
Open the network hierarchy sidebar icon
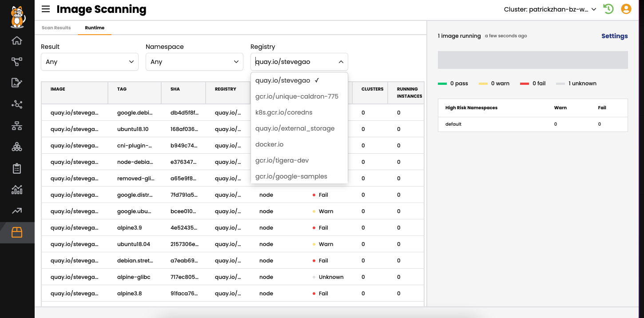(x=17, y=126)
